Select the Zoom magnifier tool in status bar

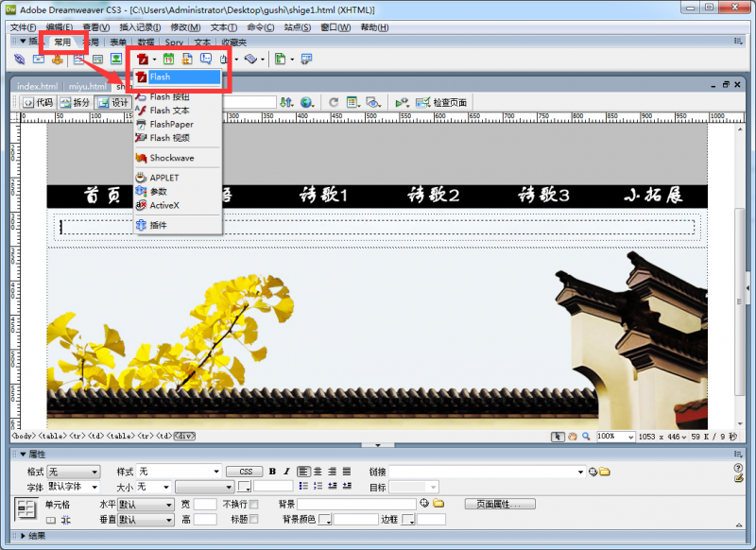[586, 437]
